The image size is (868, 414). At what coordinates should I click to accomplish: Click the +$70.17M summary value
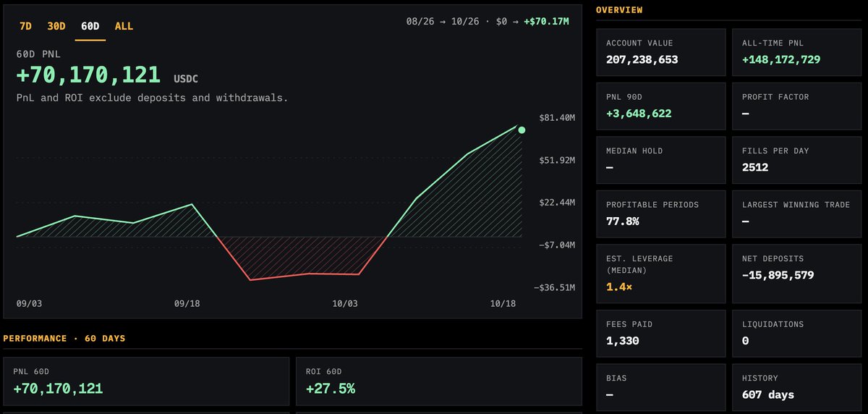point(545,22)
